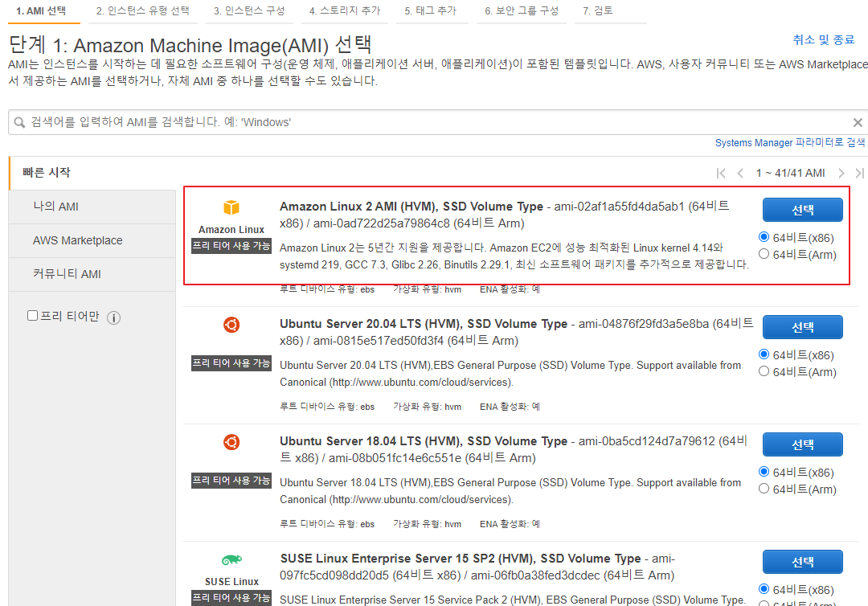Click Ubuntu Server 18.04 logo icon
Image resolution: width=868 pixels, height=606 pixels.
pos(231,442)
